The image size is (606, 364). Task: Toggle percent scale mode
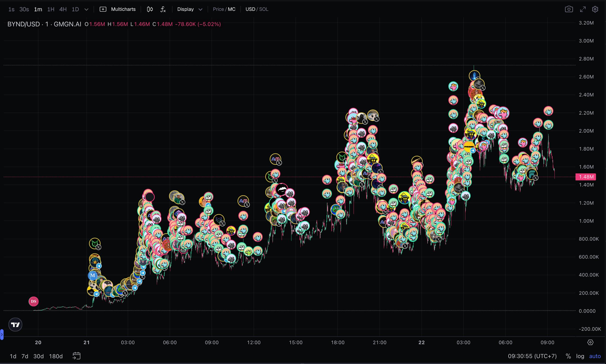tap(568, 356)
